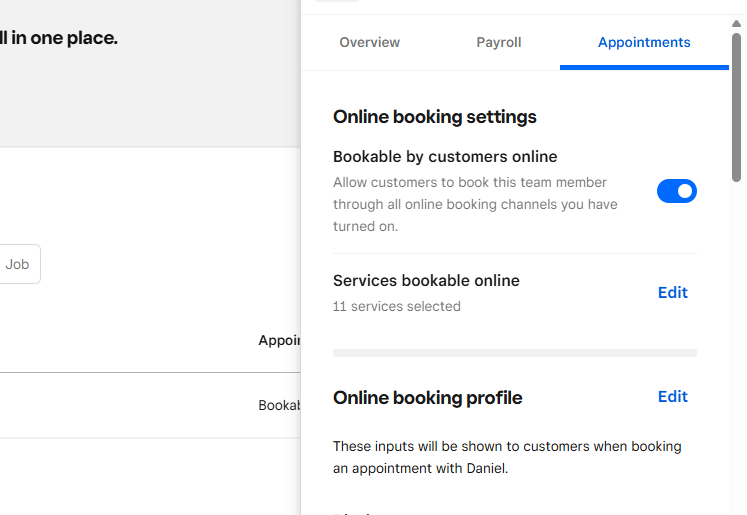
Task: Click the 'These inputs will be shown' description
Action: 507,457
